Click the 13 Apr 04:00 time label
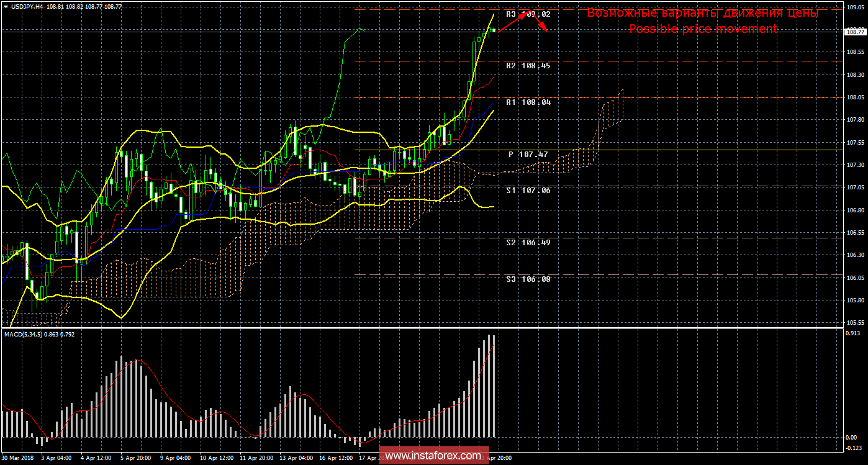Viewport: 868px width, 465px height. tap(296, 458)
